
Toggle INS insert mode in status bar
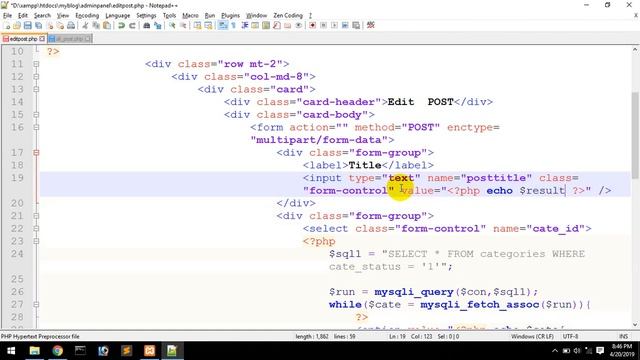click(x=623, y=336)
